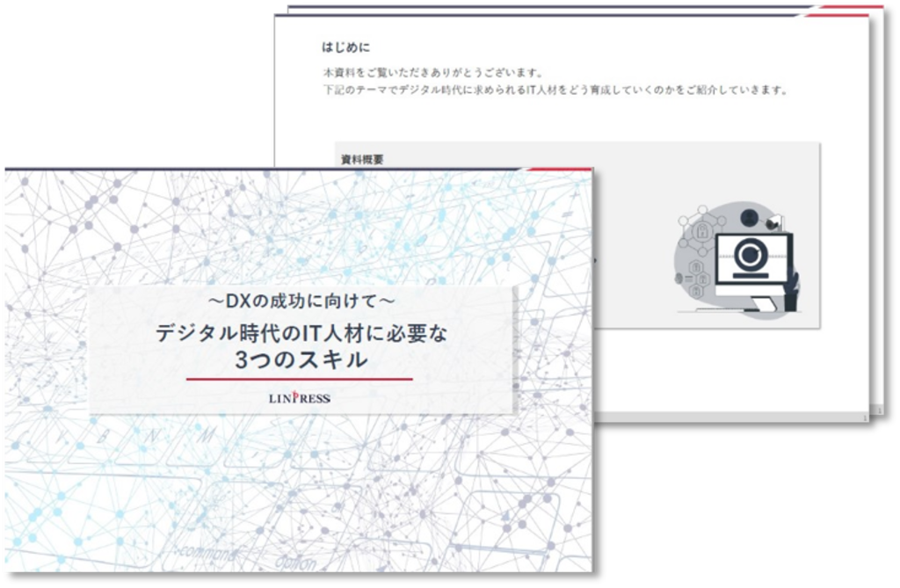Viewport: 900px width, 588px height.
Task: Click the LINPRESS logo on cover slide
Action: (300, 398)
